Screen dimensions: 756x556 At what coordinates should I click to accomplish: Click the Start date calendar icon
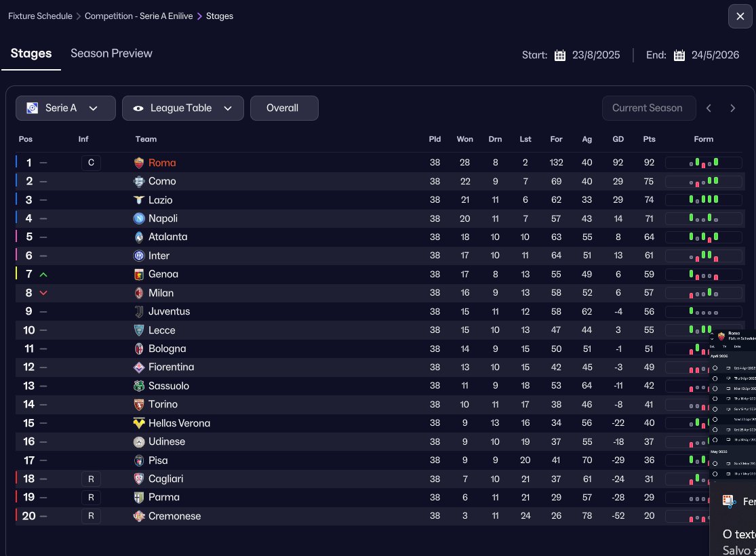pyautogui.click(x=560, y=56)
